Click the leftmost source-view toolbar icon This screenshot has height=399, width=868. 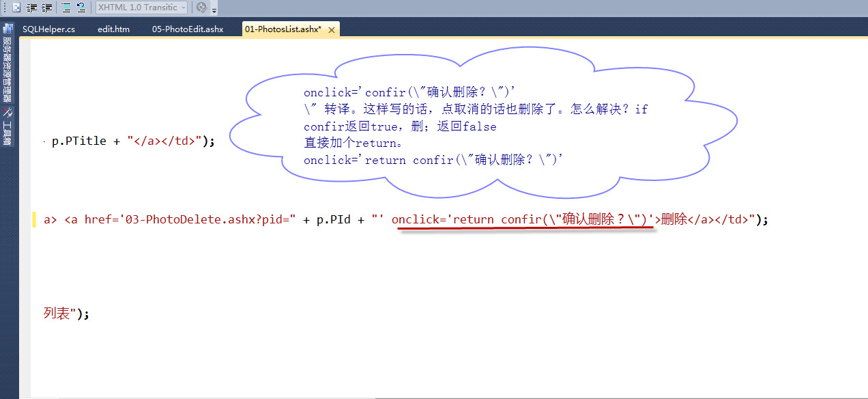click(x=17, y=8)
